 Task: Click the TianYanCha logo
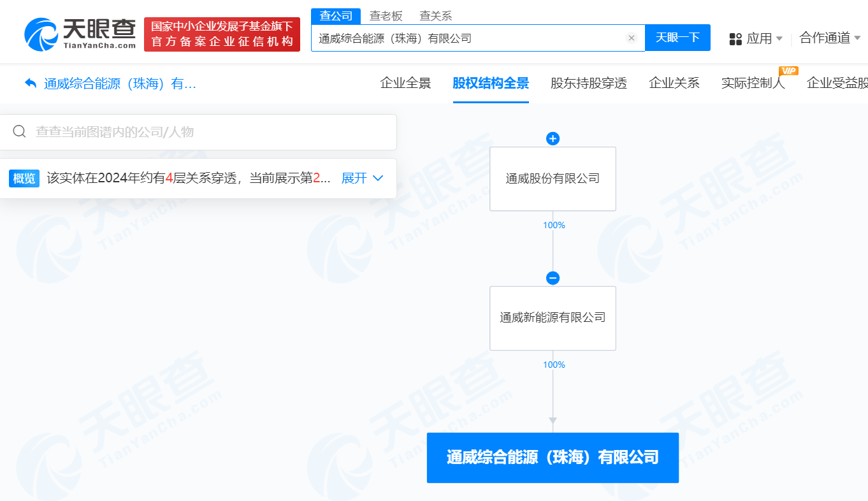80,34
